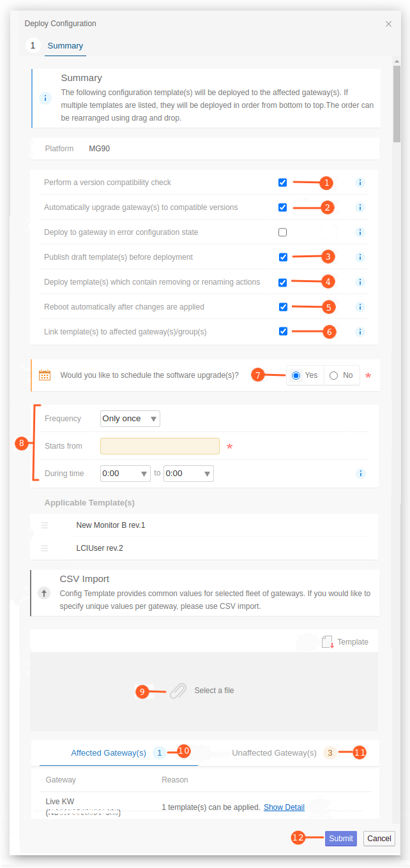Click info icon next to During time

(360, 474)
